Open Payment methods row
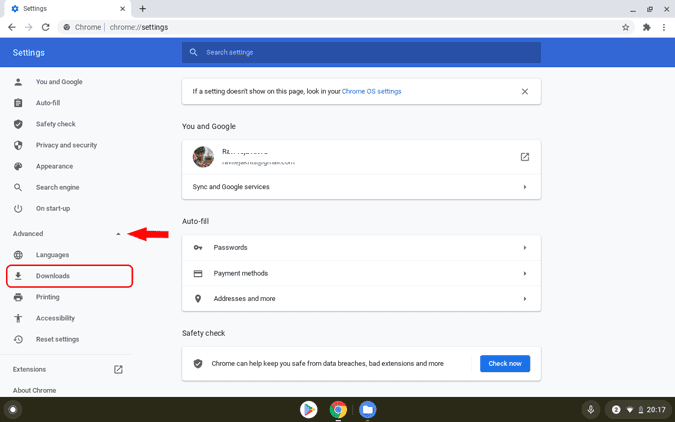Viewport: 675px width, 422px height. (361, 273)
